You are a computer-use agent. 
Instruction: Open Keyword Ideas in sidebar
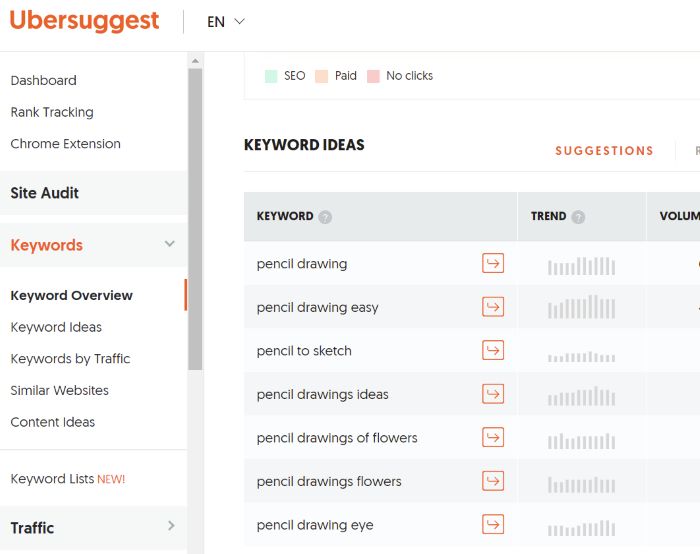[x=56, y=327]
